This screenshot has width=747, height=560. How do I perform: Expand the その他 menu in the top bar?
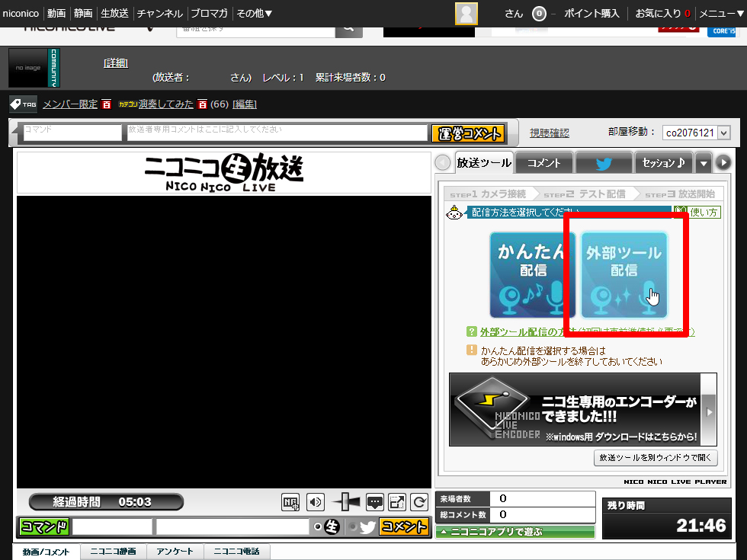pyautogui.click(x=255, y=14)
